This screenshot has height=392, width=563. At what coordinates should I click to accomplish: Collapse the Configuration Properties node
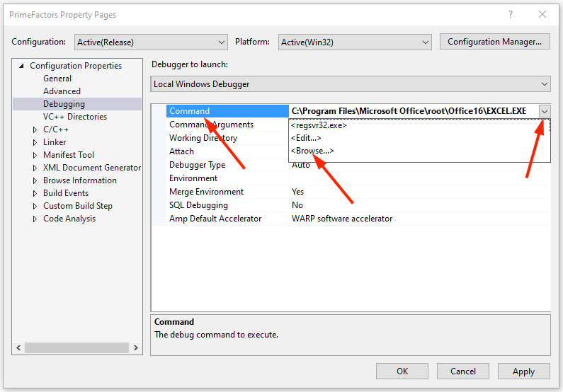coord(21,66)
